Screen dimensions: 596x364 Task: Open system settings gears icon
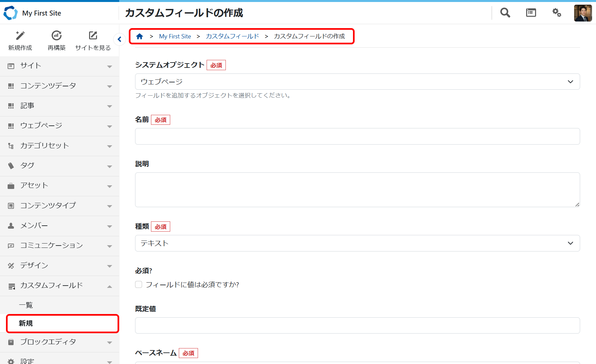pos(557,13)
